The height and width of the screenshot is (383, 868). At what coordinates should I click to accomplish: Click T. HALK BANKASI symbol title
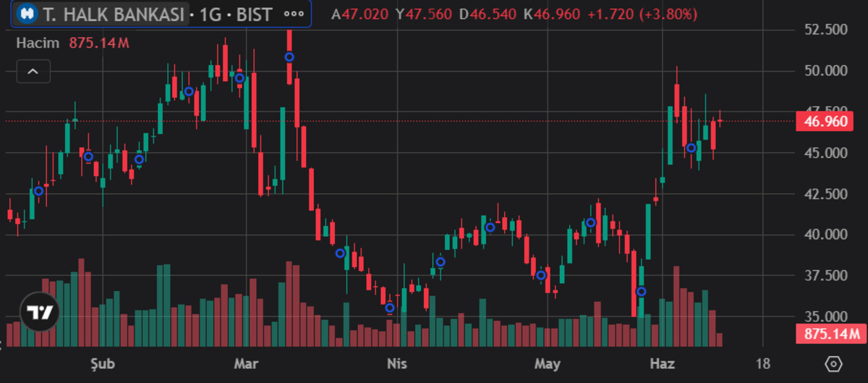tap(114, 14)
